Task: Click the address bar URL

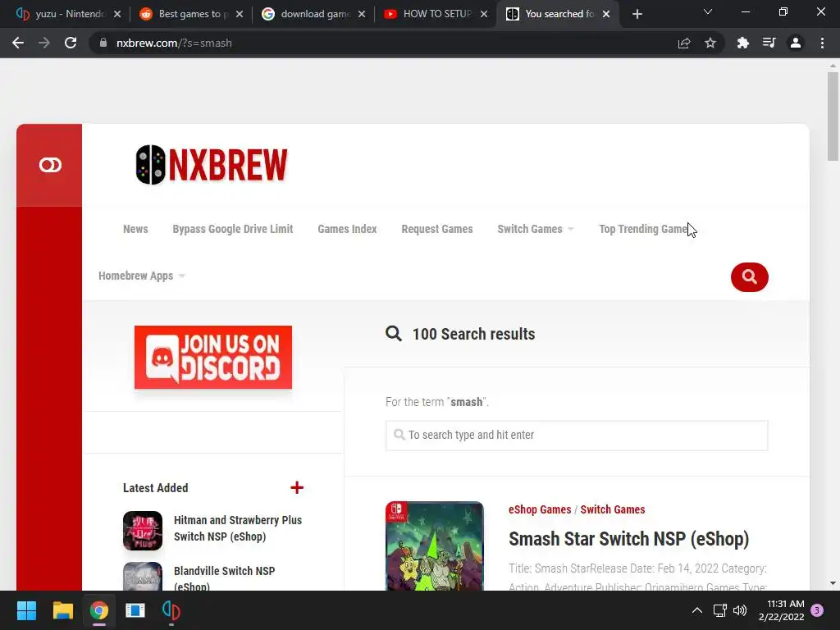Action: click(174, 43)
